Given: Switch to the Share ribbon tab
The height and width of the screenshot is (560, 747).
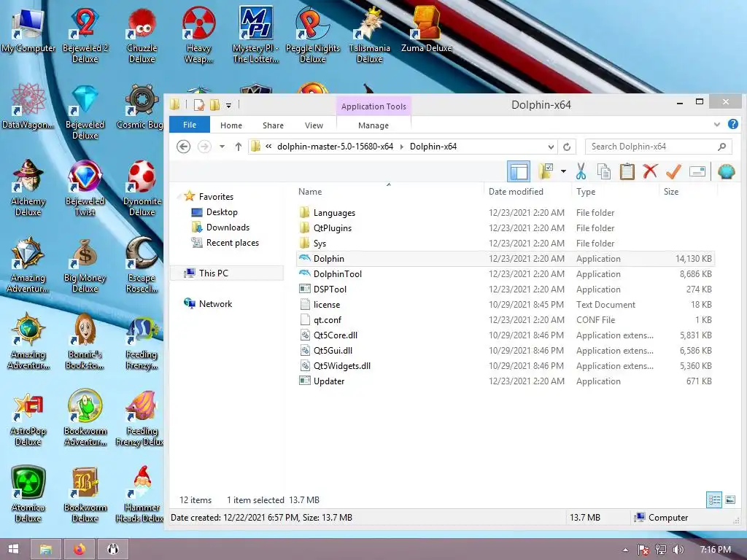Looking at the screenshot, I should 273,125.
